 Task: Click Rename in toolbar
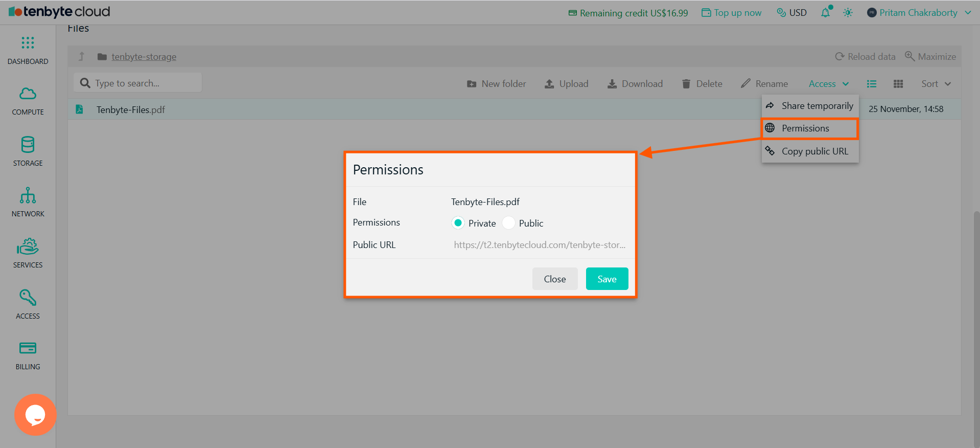(x=764, y=84)
